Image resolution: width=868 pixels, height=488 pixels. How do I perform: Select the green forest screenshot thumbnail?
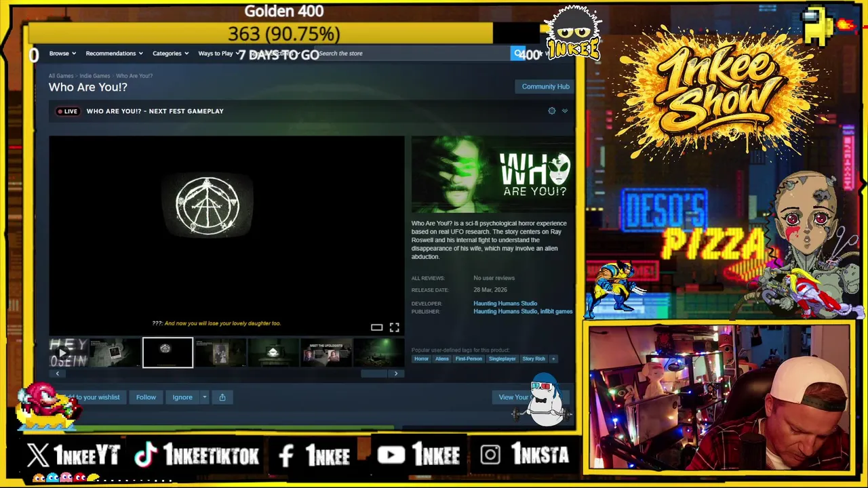coord(378,352)
